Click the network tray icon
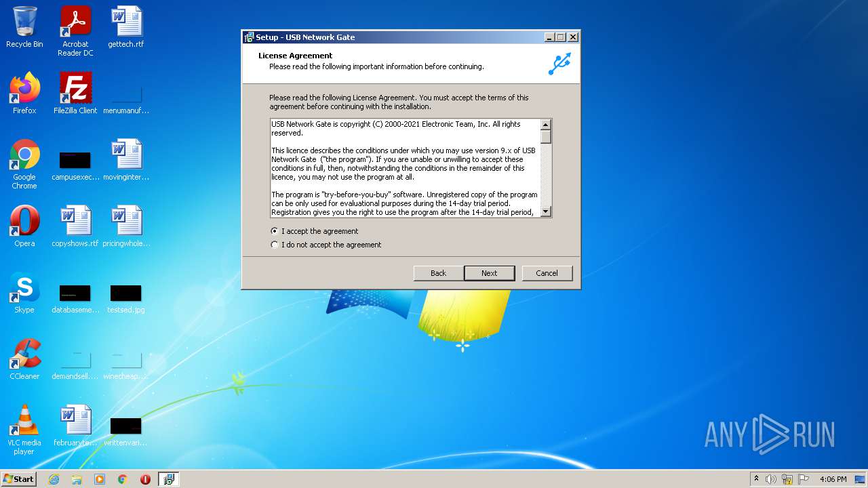Image resolution: width=868 pixels, height=488 pixels. click(787, 479)
